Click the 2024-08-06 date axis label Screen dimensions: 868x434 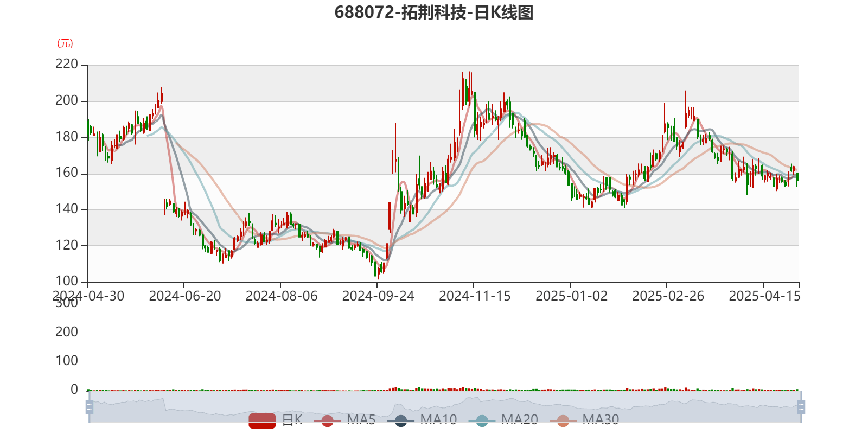(282, 296)
